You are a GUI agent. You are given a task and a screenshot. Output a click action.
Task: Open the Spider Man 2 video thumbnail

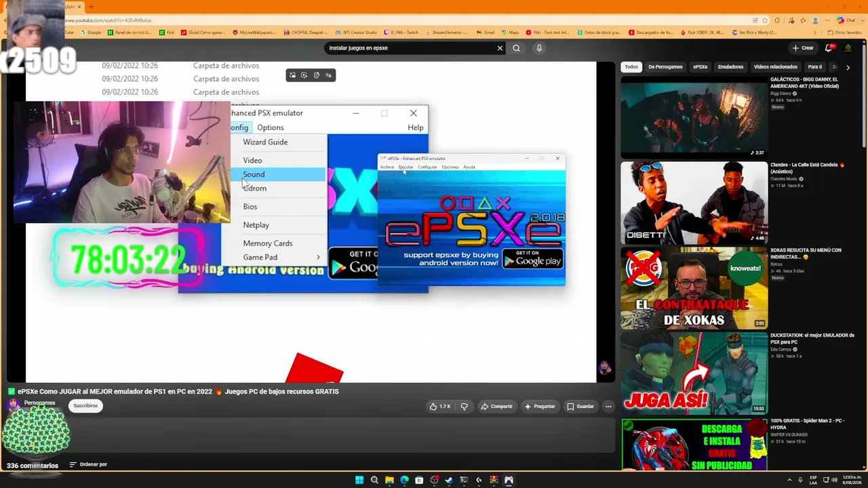pyautogui.click(x=694, y=445)
